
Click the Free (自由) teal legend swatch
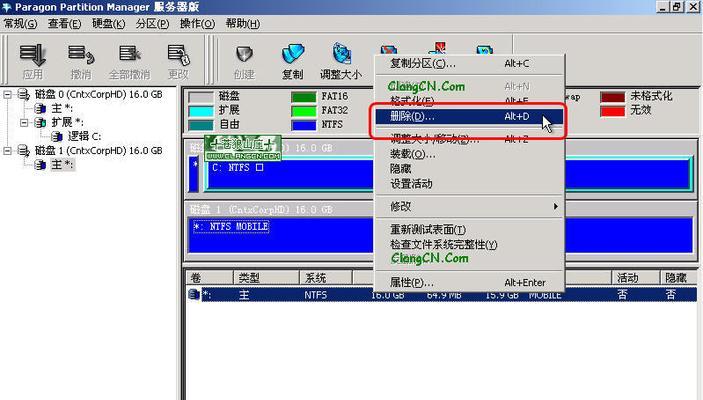(200, 125)
